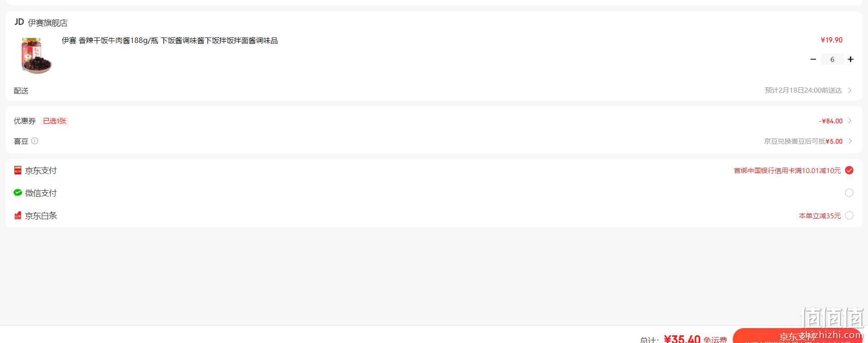Click the 京东支付 red wallet icon
The width and height of the screenshot is (868, 343).
(x=18, y=170)
